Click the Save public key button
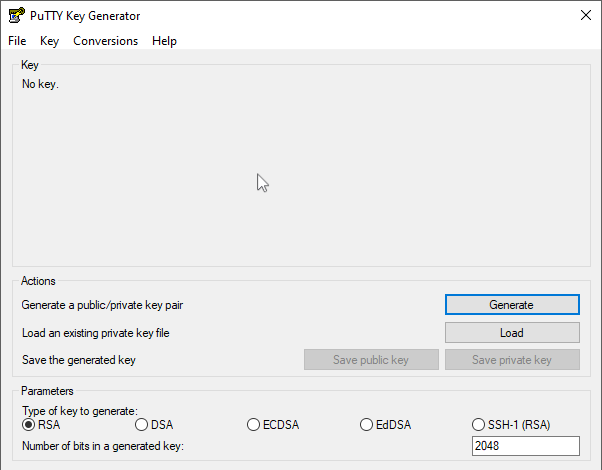This screenshot has height=470, width=602. click(371, 360)
